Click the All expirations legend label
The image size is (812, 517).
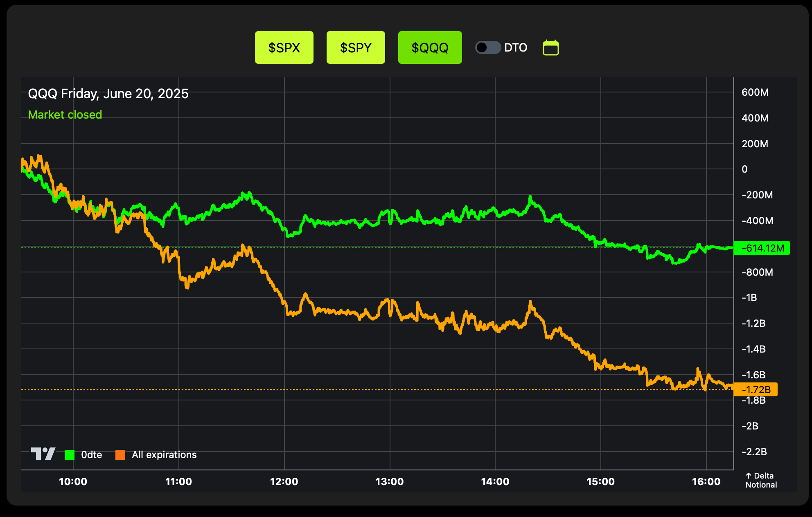coord(164,455)
